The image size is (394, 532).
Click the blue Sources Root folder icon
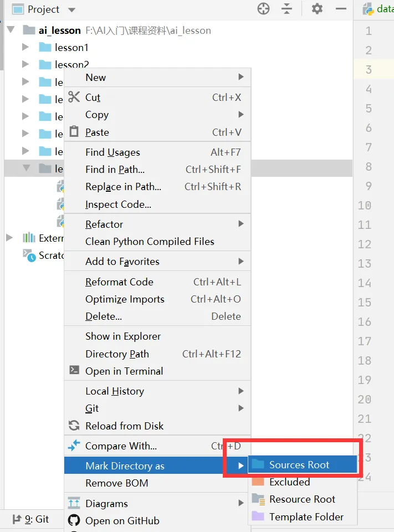[258, 464]
